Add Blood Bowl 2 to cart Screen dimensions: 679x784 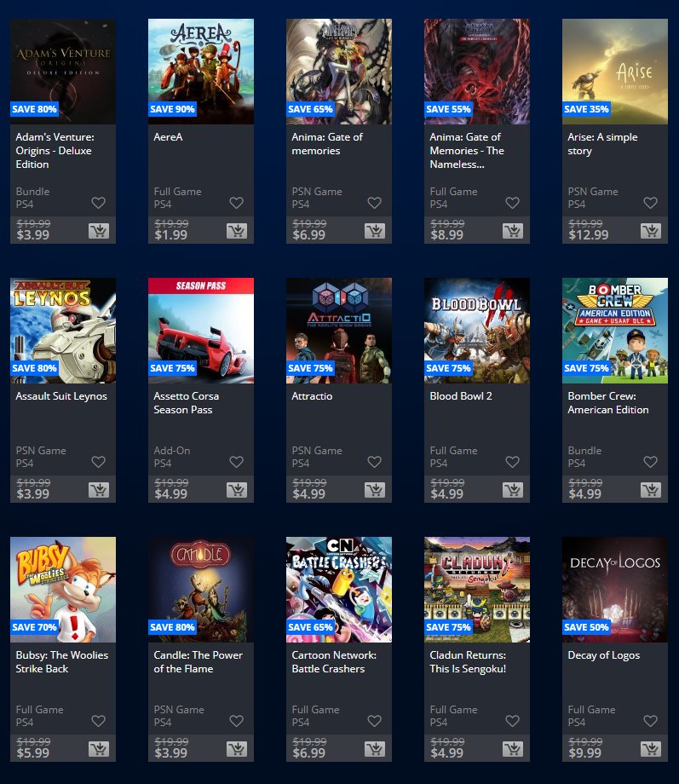pyautogui.click(x=513, y=489)
